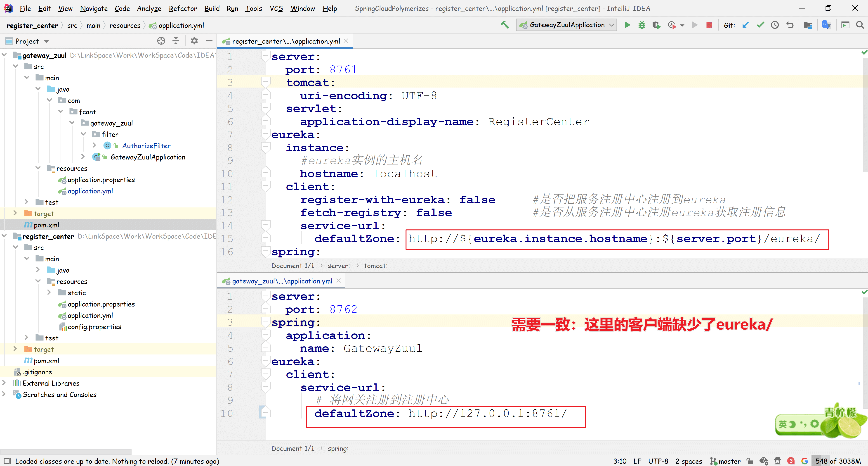The image size is (868, 466).
Task: Open the Project view mode dropdown
Action: [x=46, y=41]
